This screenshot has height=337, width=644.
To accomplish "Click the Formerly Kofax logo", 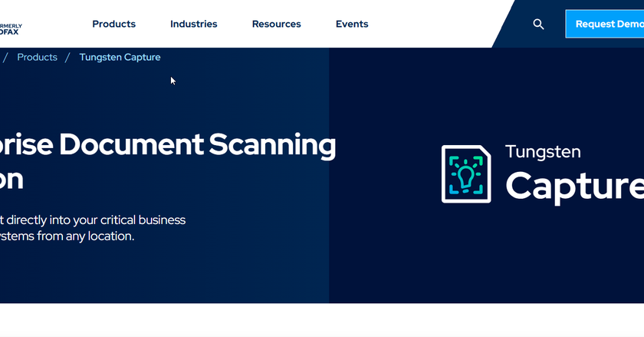I will coord(11,28).
